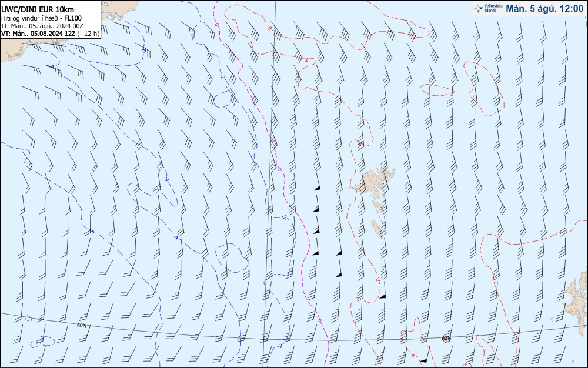588x368 pixels.
Task: Click the 'IT: Mán.. 05. ágú.. 2024 00Z' line
Action: coord(42,26)
